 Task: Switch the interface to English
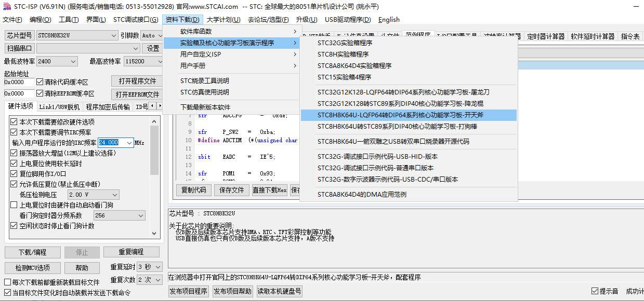(x=389, y=20)
